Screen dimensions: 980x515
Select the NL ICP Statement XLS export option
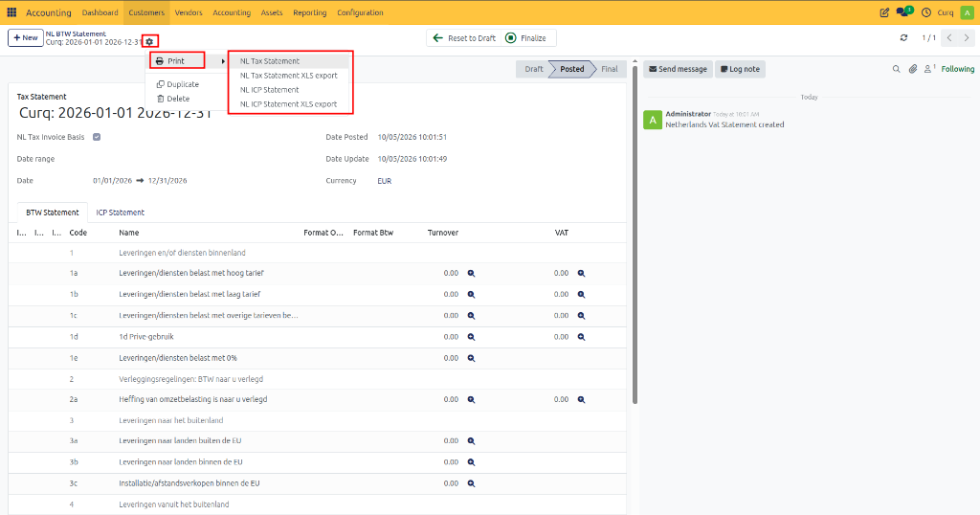289,104
